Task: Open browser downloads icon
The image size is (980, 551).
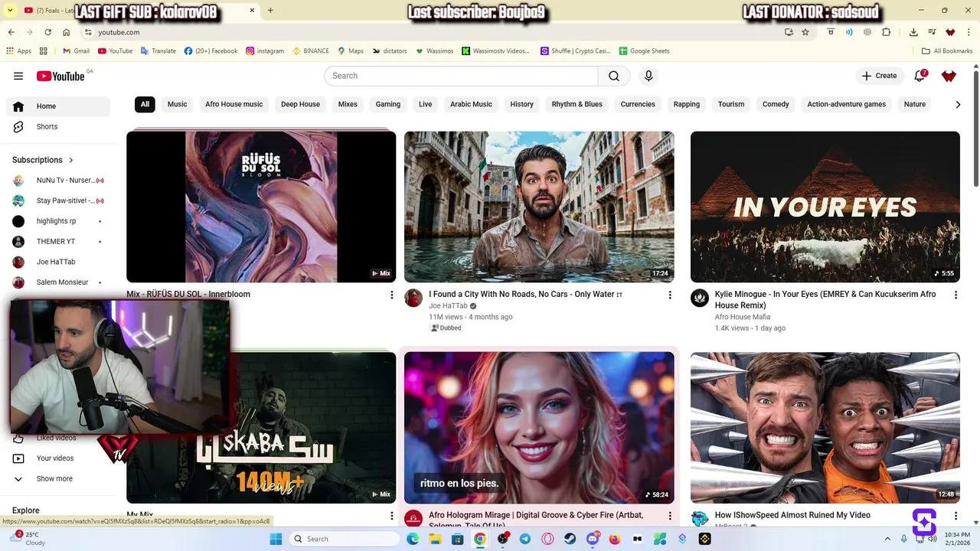Action: click(913, 32)
